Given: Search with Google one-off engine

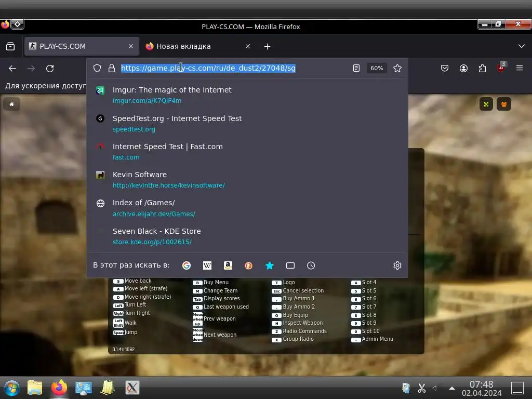Looking at the screenshot, I should 187,265.
